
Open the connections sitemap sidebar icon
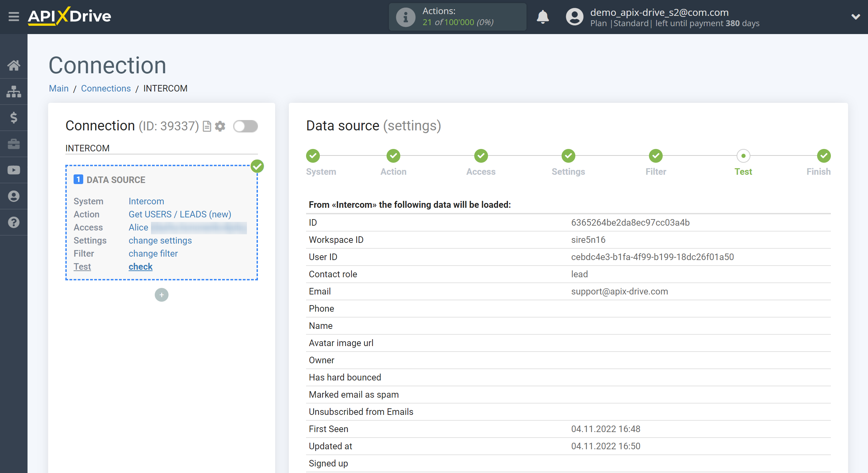14,92
